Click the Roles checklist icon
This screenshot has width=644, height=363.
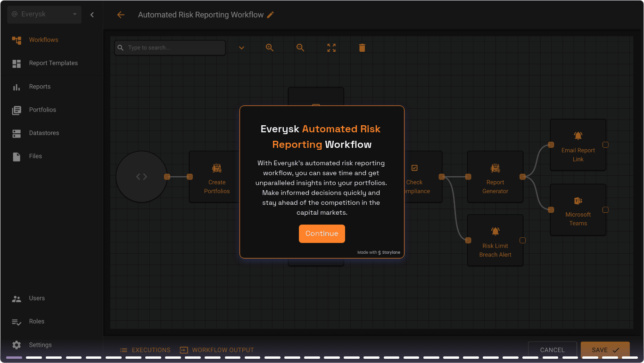[x=17, y=322]
